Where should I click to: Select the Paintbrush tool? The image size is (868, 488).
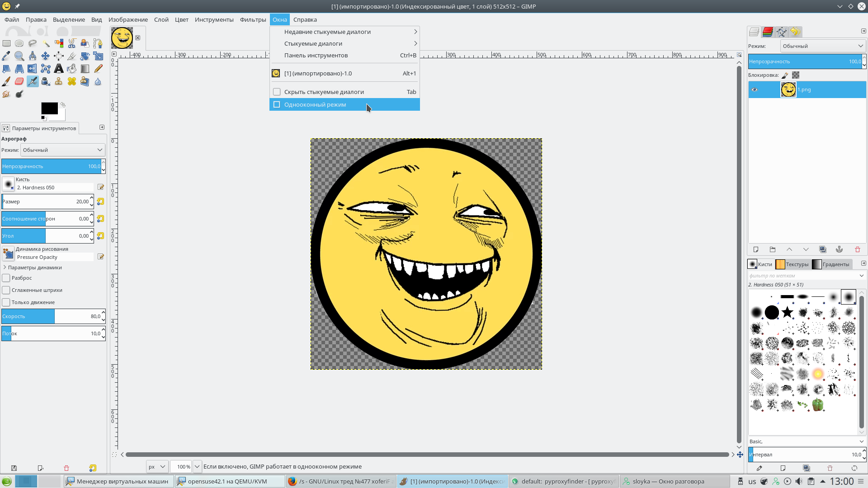click(x=6, y=81)
